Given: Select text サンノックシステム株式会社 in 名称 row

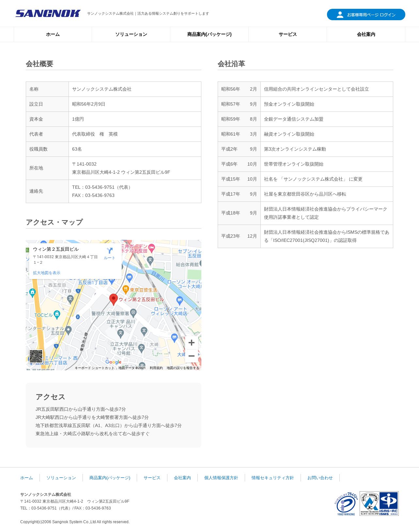Looking at the screenshot, I should click(x=102, y=89).
